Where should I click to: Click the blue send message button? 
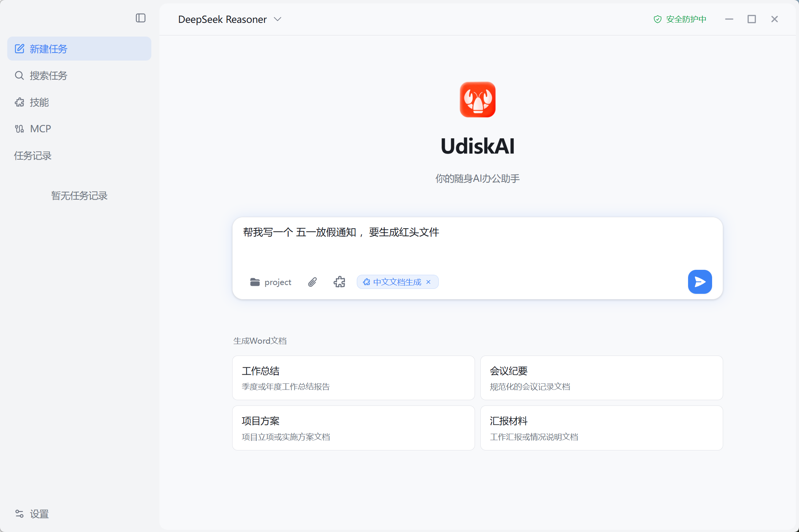[x=700, y=282]
